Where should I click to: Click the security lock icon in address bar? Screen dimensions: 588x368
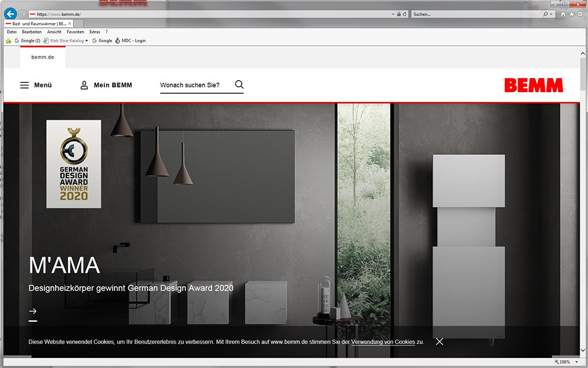point(399,14)
